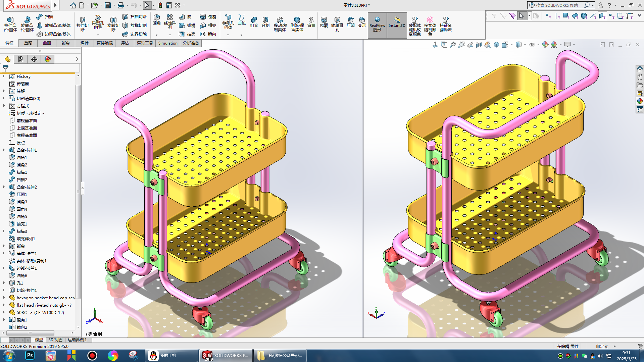
Task: Toggle the hide/show items eye icon
Action: (x=532, y=45)
